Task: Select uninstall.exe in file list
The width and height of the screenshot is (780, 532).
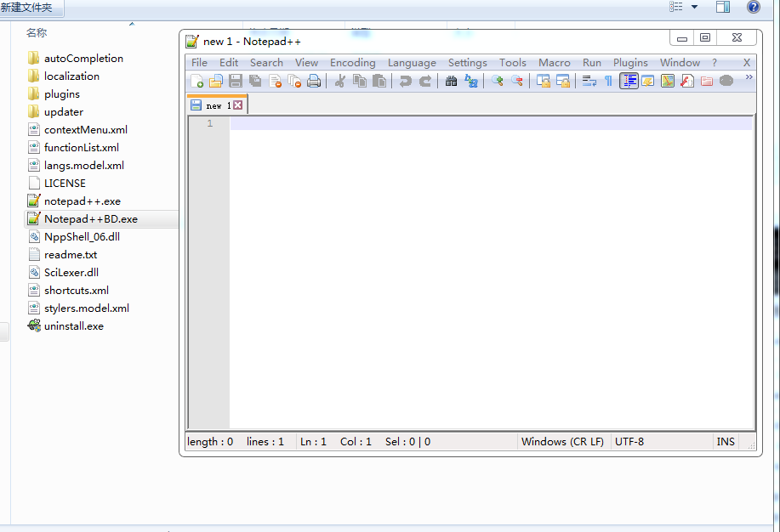Action: [74, 326]
